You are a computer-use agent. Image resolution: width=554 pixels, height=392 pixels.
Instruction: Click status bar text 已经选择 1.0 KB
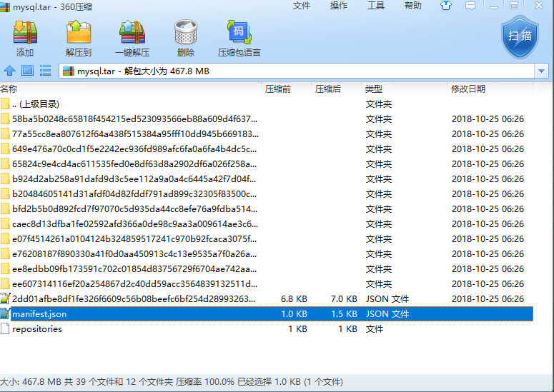coord(269,382)
